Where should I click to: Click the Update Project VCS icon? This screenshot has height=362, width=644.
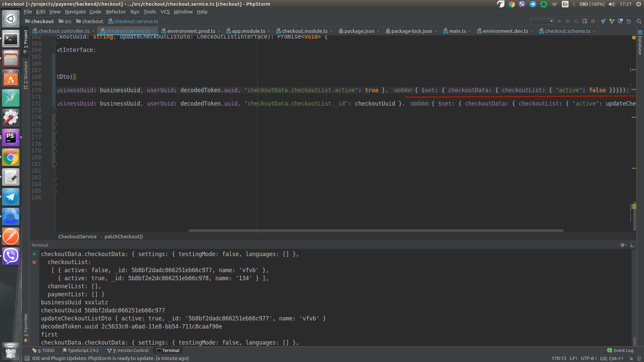click(603, 21)
